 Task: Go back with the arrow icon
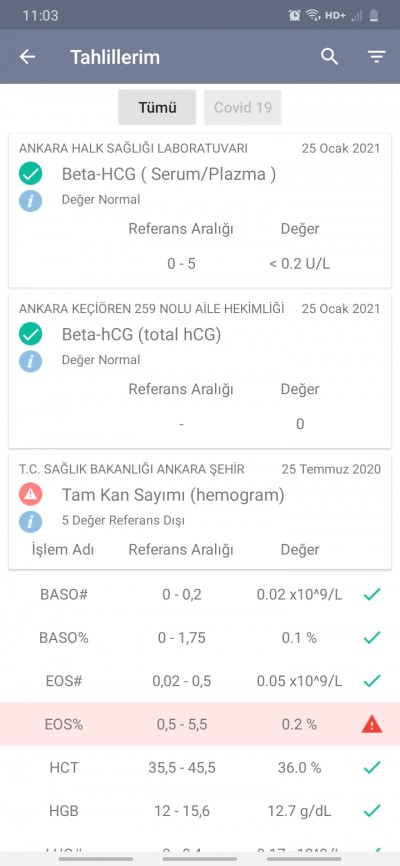coord(27,57)
